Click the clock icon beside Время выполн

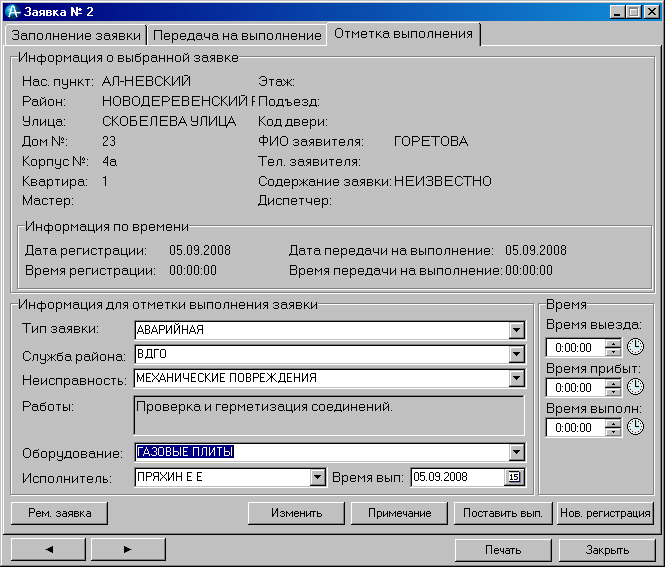point(635,428)
